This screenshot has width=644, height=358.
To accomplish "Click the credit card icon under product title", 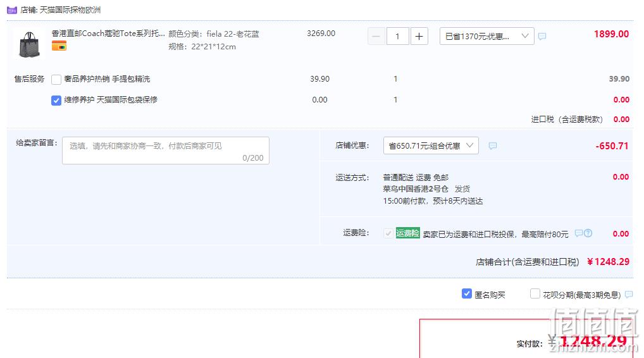I will [x=59, y=46].
